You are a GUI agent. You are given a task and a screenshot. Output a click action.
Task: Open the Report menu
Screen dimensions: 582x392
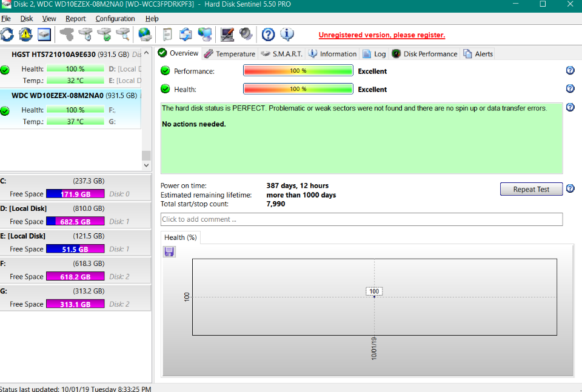[76, 19]
